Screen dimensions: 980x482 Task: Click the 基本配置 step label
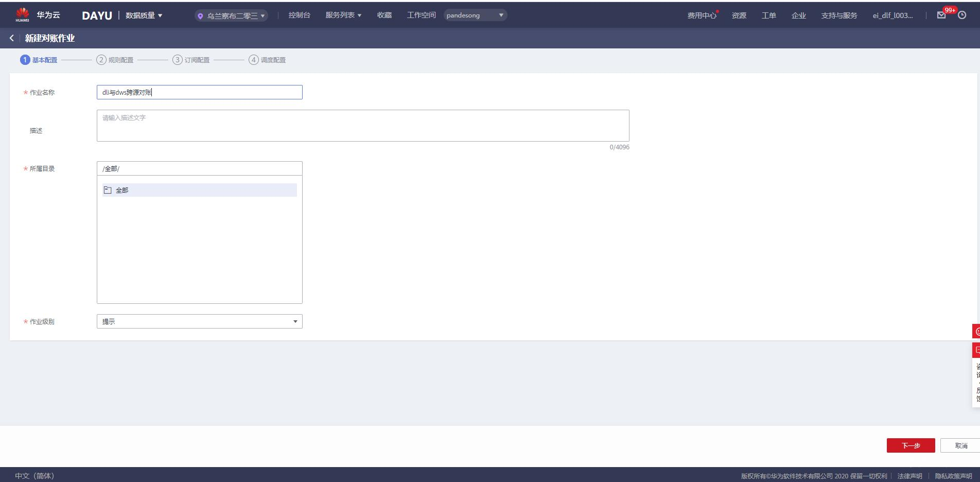(45, 60)
